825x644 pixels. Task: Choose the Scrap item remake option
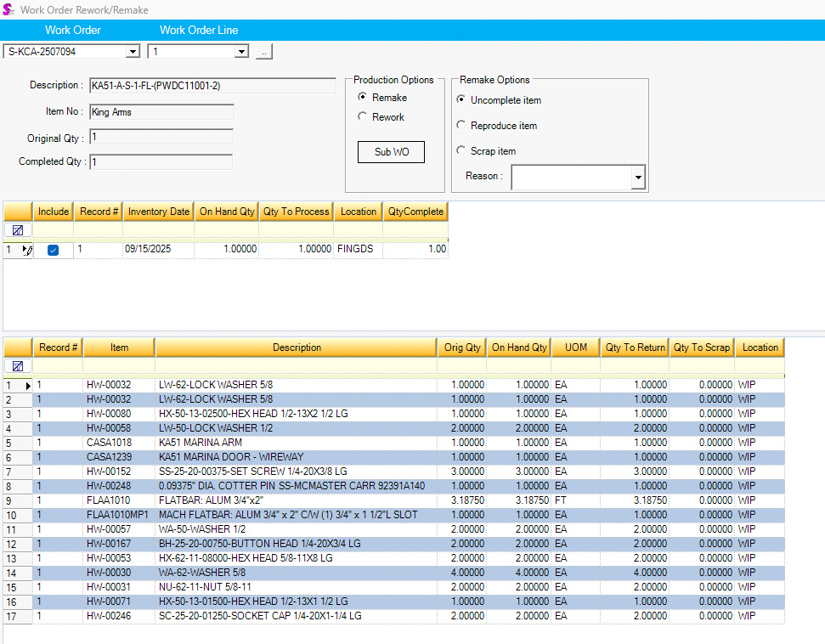[461, 150]
